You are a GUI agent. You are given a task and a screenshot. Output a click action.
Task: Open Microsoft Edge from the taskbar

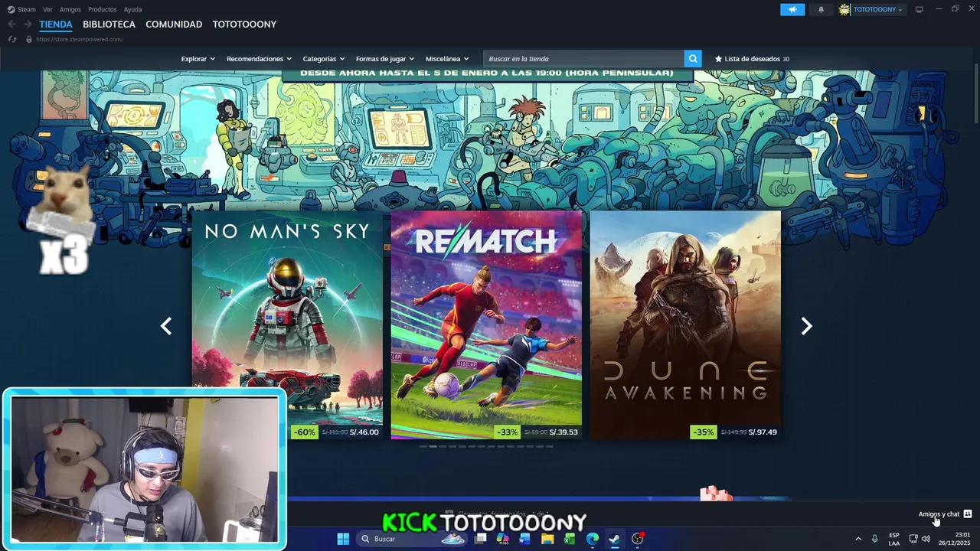[x=593, y=539]
